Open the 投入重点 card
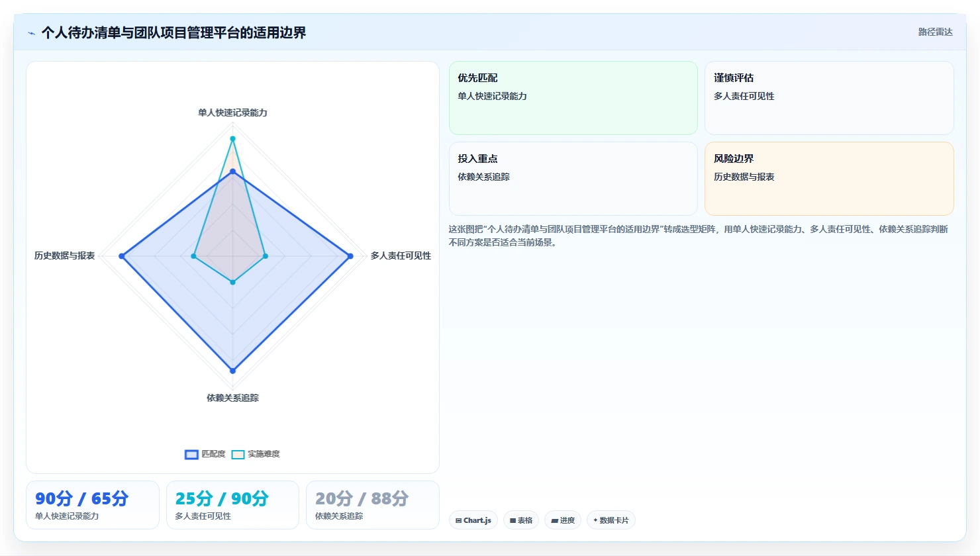Image resolution: width=980 pixels, height=556 pixels. click(x=573, y=179)
